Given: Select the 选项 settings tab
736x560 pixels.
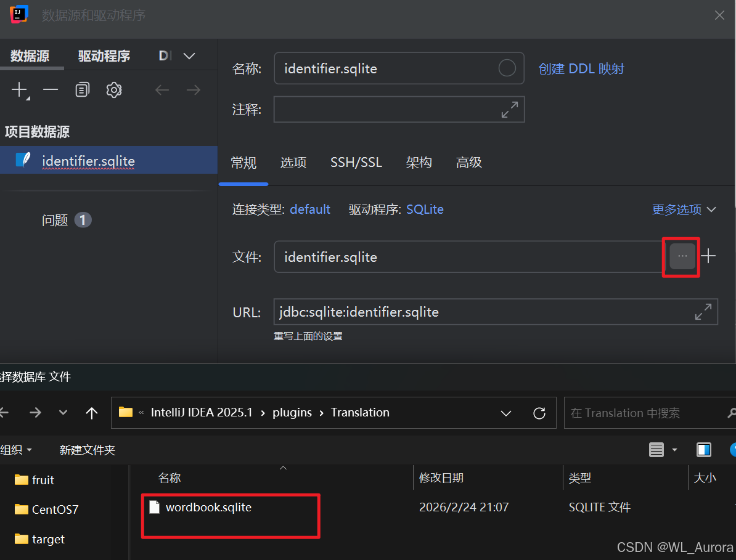Looking at the screenshot, I should (x=293, y=162).
